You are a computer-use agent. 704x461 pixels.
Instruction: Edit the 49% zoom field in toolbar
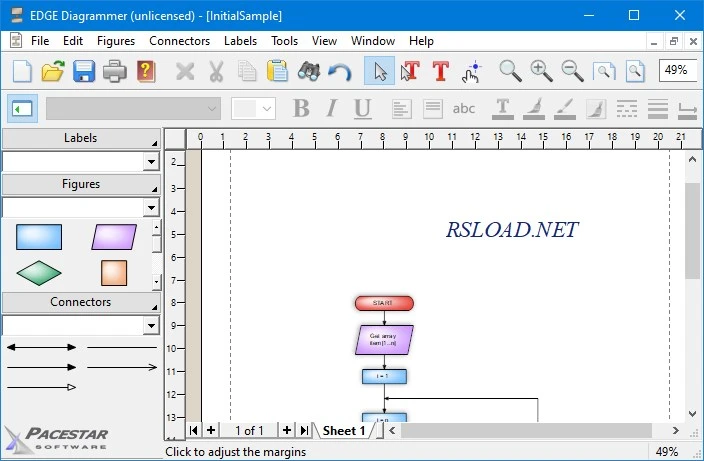[x=678, y=70]
